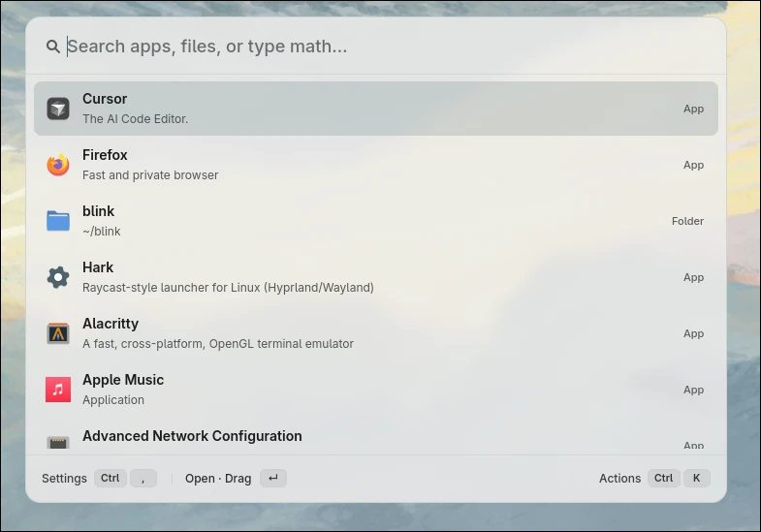Click the Advanced Network Configuration icon

click(x=58, y=442)
